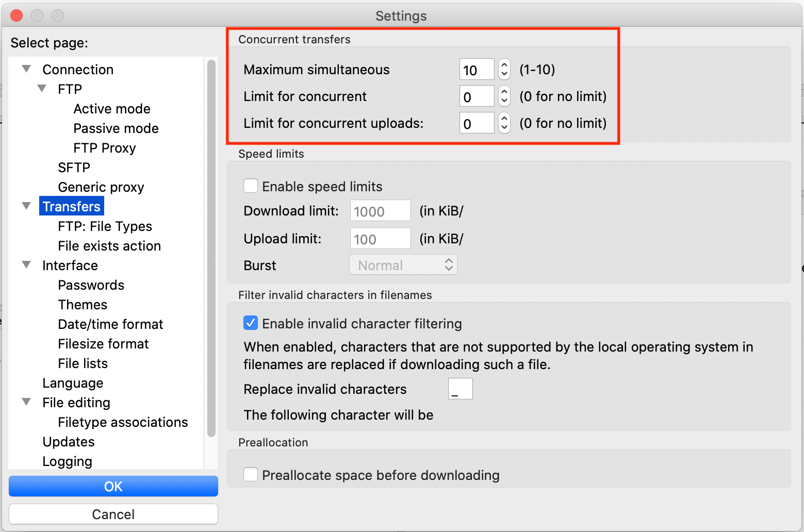Collapse the Connection tree section
The height and width of the screenshot is (532, 804).
[26, 69]
